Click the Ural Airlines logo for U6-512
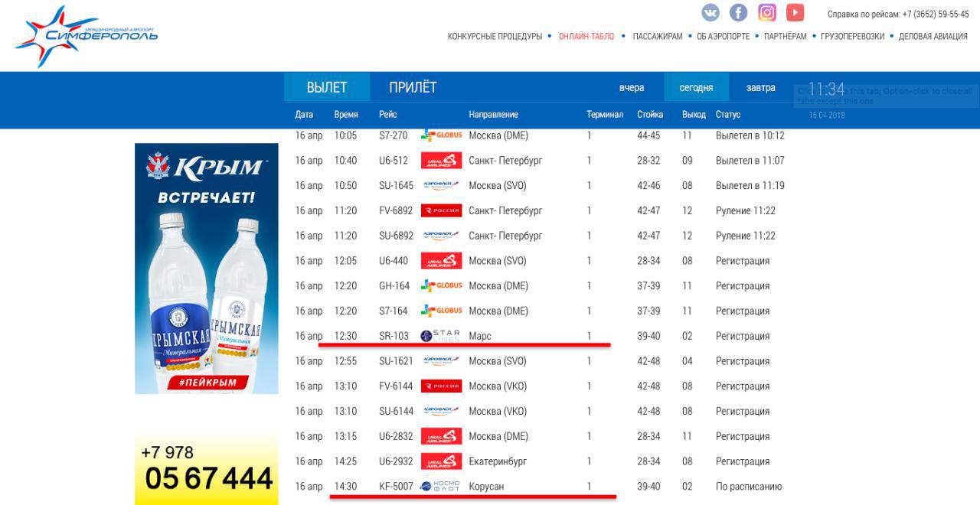This screenshot has width=980, height=505. pyautogui.click(x=442, y=161)
